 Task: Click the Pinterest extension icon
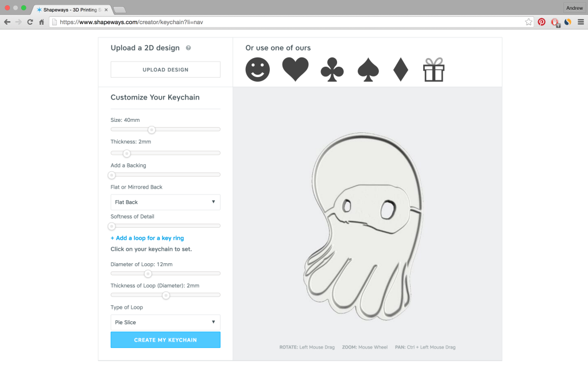click(x=541, y=22)
